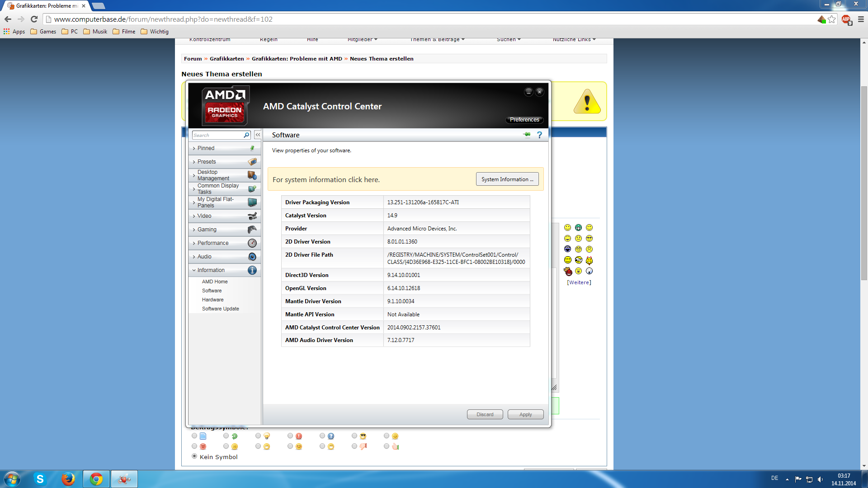Screen dimensions: 868x488
Task: Click the help question mark icon
Action: point(539,135)
